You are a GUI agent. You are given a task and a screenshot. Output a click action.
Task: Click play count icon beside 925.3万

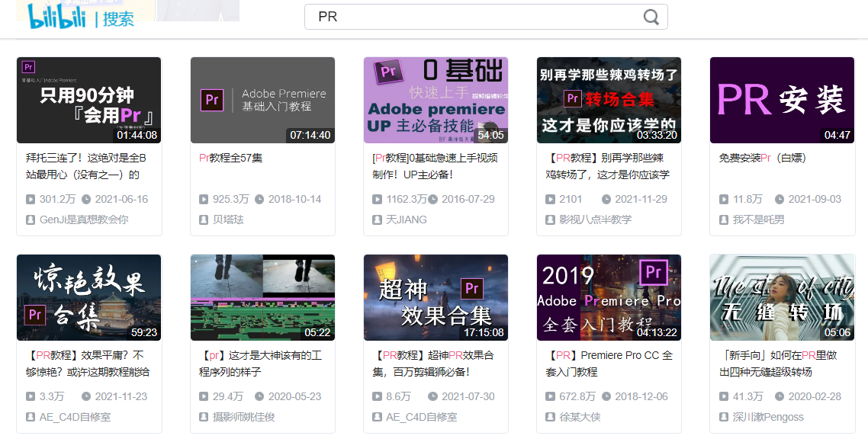pyautogui.click(x=204, y=199)
